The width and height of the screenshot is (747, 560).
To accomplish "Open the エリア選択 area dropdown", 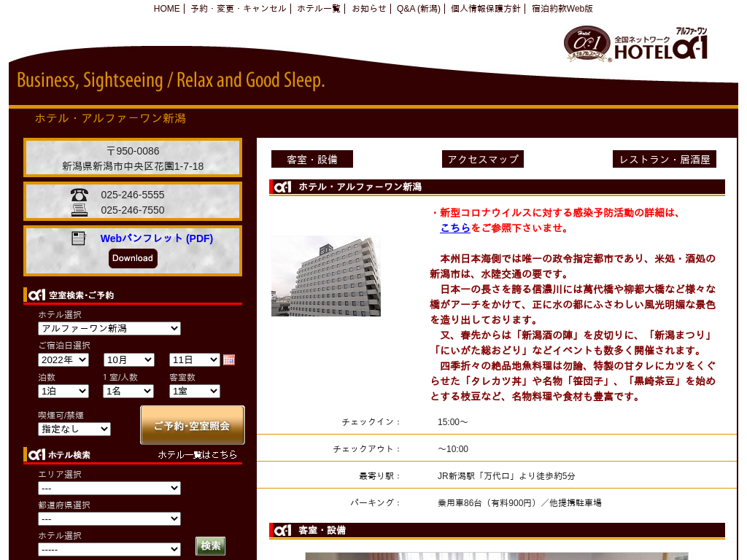I will click(x=109, y=488).
